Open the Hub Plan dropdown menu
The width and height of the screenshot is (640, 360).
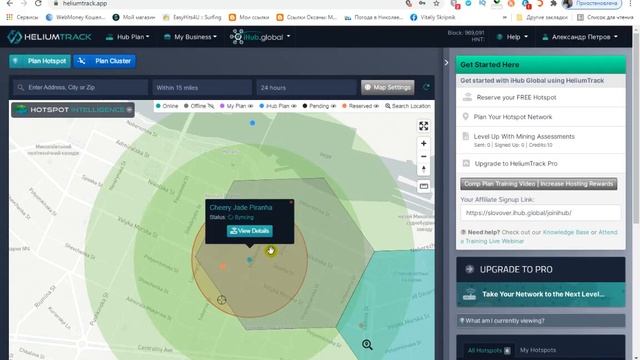point(127,37)
